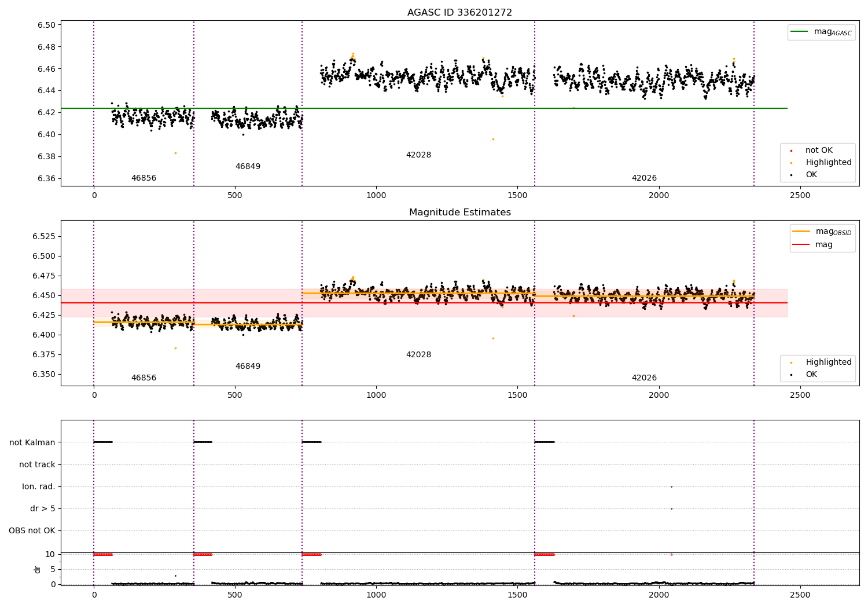Click OBSID label 42026 in AGASC plot
Screen dimensions: 868x608
[644, 178]
